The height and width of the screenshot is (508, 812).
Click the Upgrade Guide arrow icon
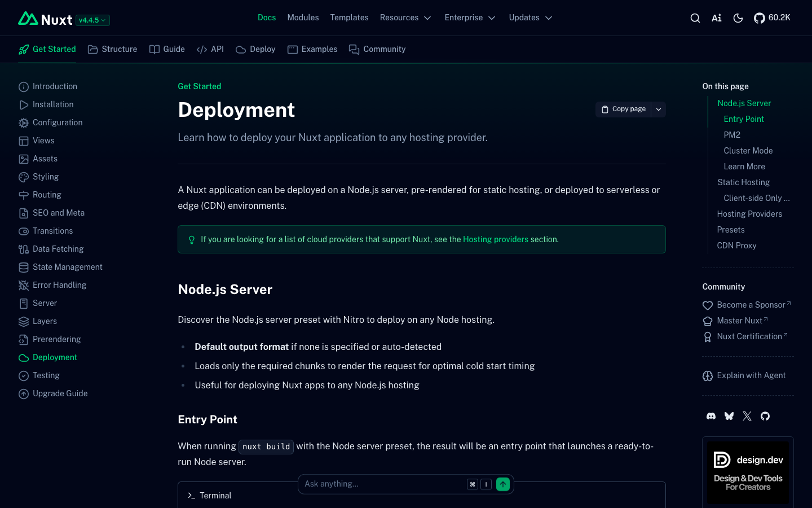pos(24,394)
